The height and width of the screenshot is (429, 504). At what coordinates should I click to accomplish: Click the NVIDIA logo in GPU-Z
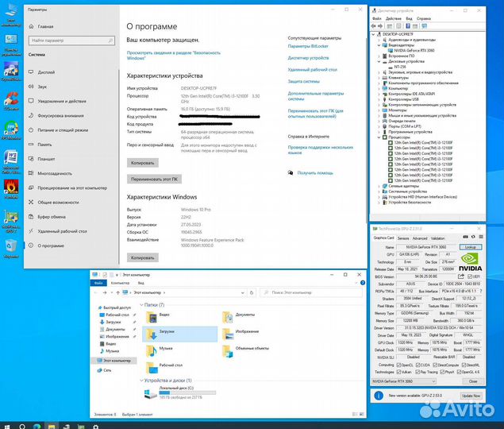tap(470, 262)
